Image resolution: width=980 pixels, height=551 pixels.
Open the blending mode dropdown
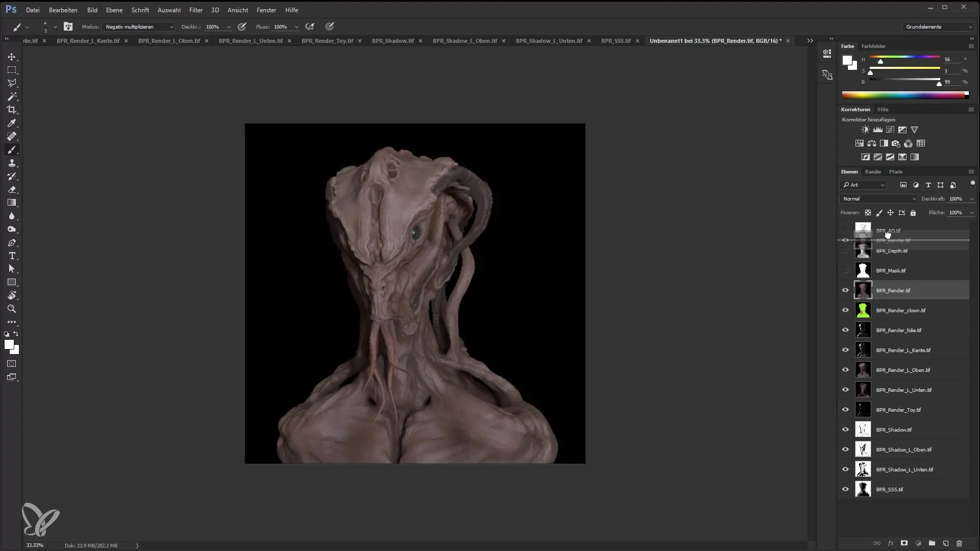click(878, 198)
